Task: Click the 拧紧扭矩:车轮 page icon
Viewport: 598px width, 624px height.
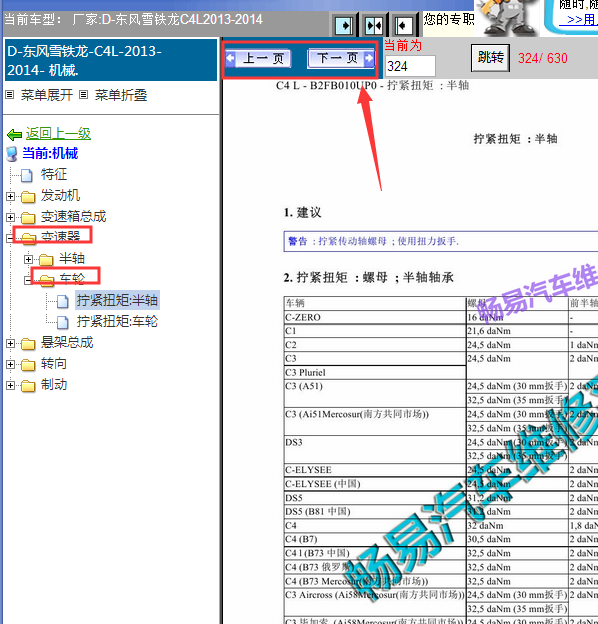Action: coord(62,322)
